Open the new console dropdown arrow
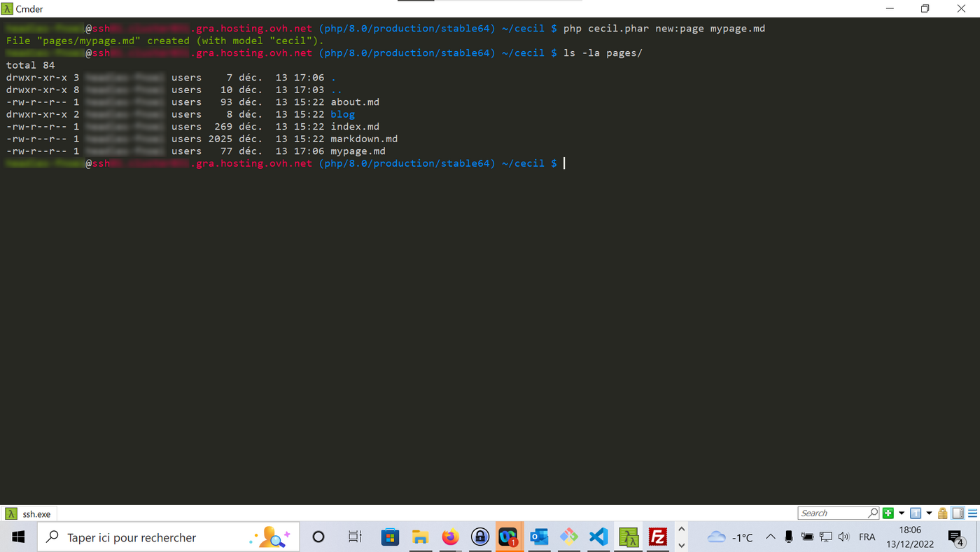The image size is (980, 552). click(x=902, y=513)
